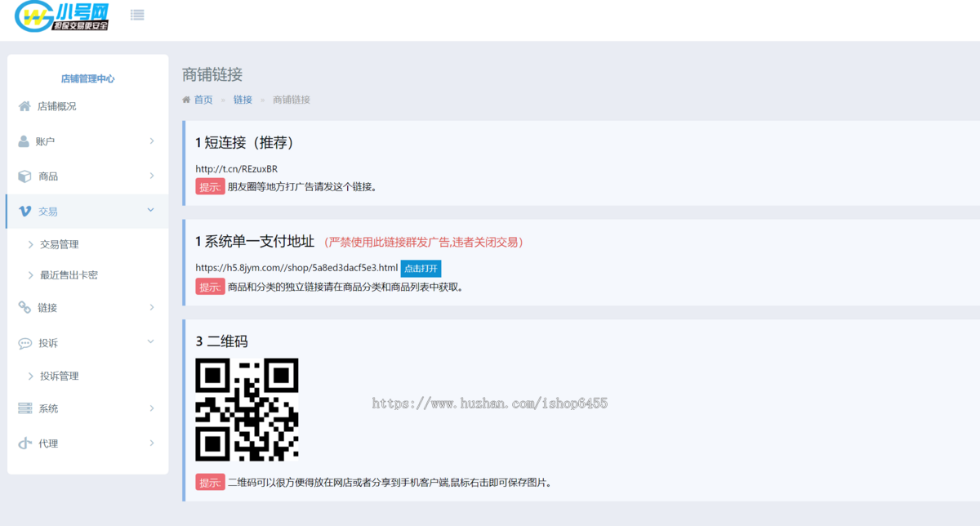Expand the 系统 menu chevron
Image resolution: width=980 pixels, height=526 pixels.
(152, 408)
